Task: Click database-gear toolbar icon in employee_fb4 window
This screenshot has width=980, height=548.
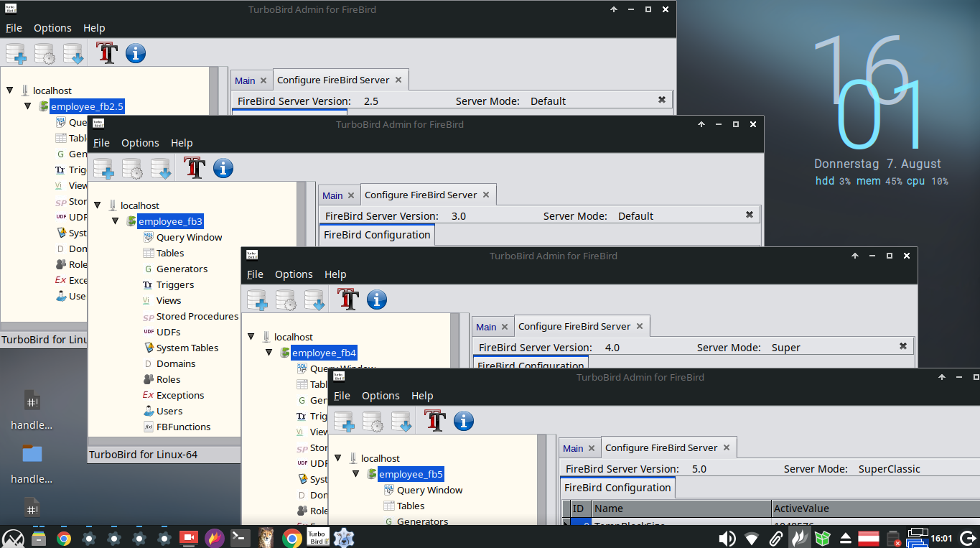Action: 286,299
